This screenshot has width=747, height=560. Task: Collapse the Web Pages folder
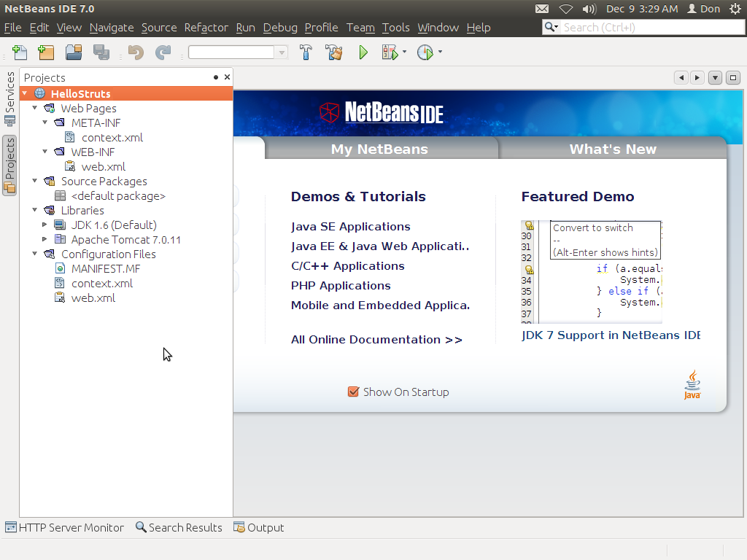34,108
